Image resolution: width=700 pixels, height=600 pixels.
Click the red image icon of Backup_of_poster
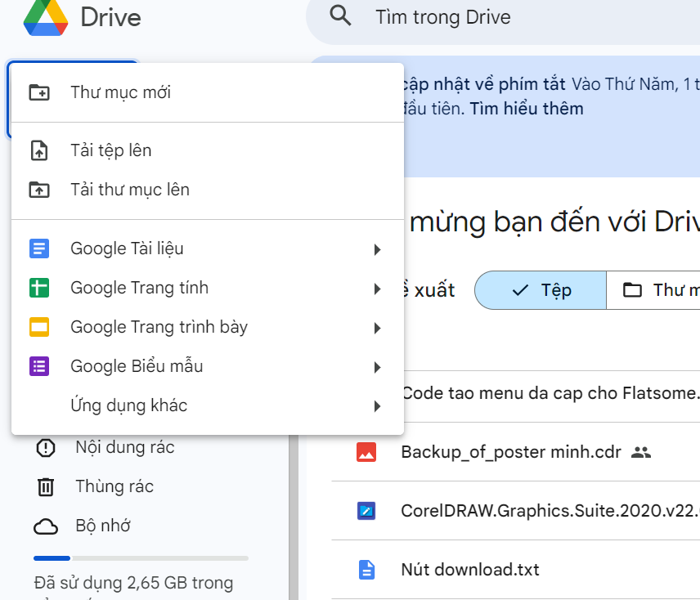[x=366, y=452]
